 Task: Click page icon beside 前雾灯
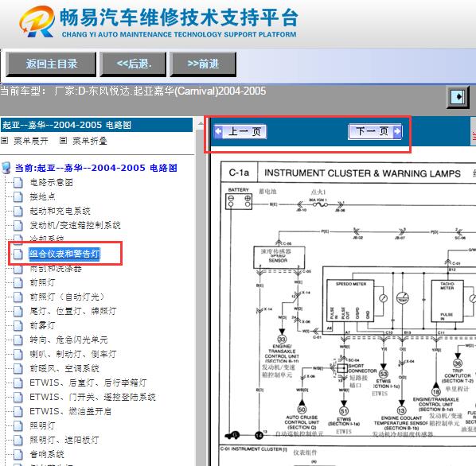(18, 325)
